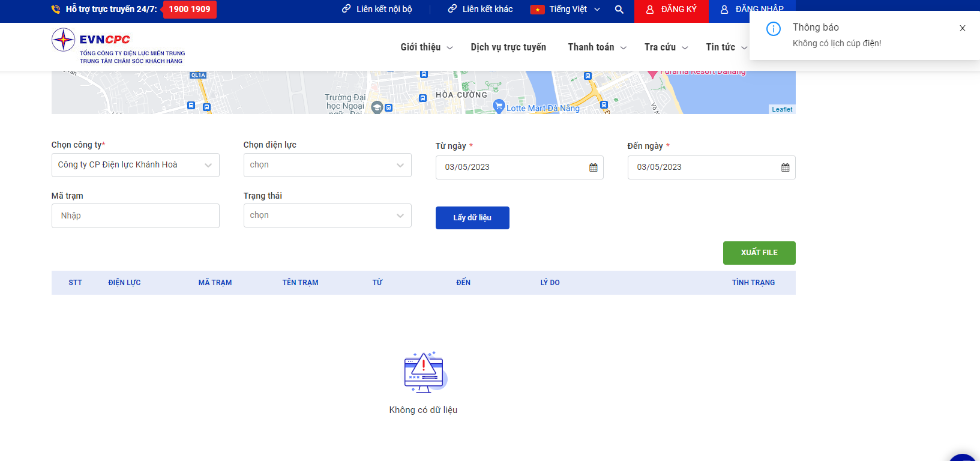Open the 'Đến ngày' calendar picker icon
980x461 pixels.
pos(785,167)
